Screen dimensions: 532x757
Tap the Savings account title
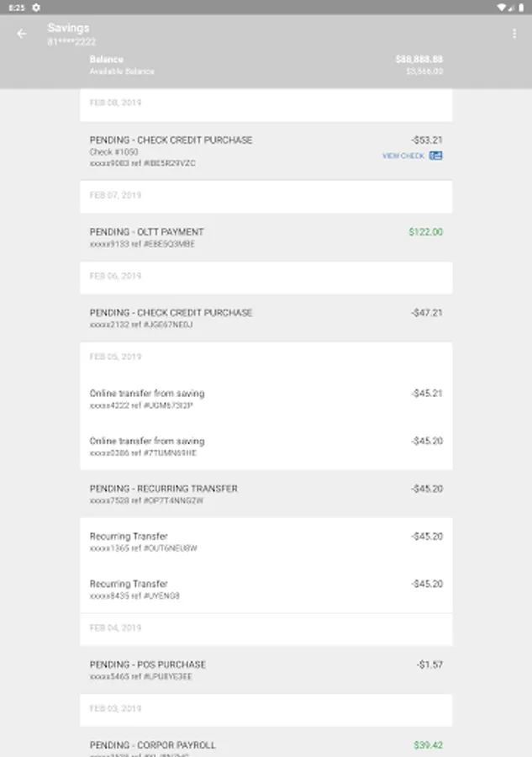tap(68, 28)
